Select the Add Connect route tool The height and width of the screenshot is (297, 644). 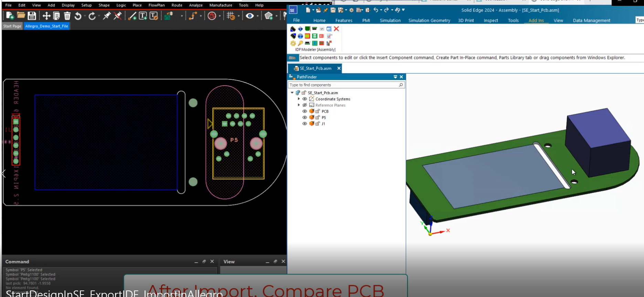(x=193, y=16)
